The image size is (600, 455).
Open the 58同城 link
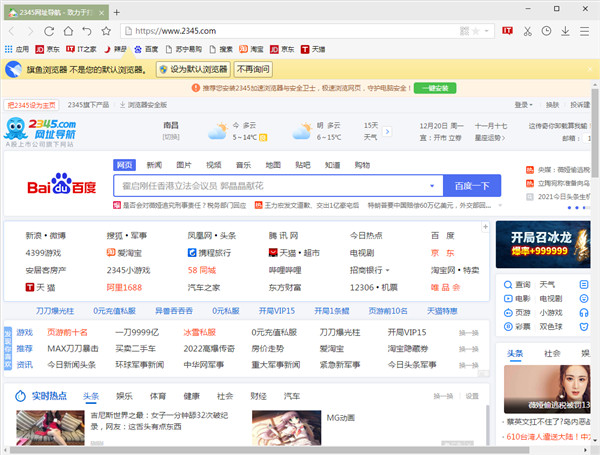pyautogui.click(x=202, y=270)
